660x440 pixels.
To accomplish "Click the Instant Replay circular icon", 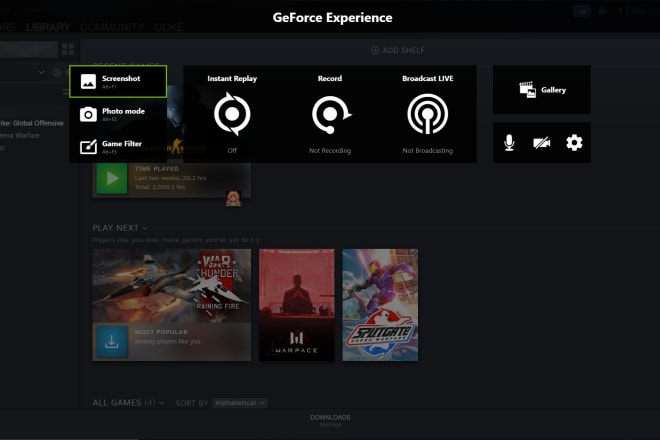I will tap(232, 114).
